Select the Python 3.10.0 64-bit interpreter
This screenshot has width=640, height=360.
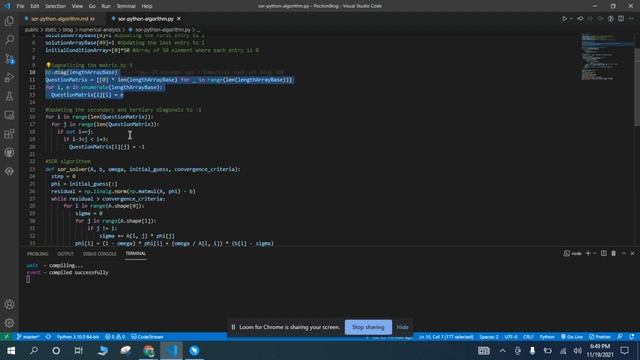[x=78, y=337]
